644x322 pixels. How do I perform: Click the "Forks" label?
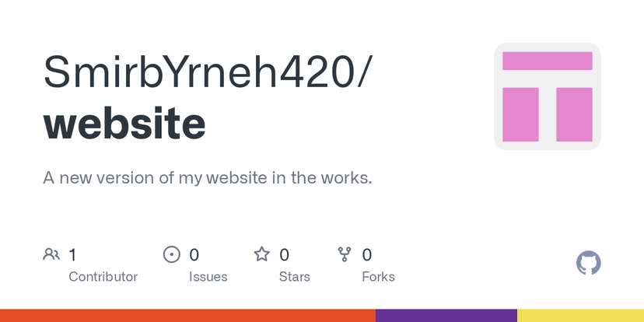tap(378, 277)
